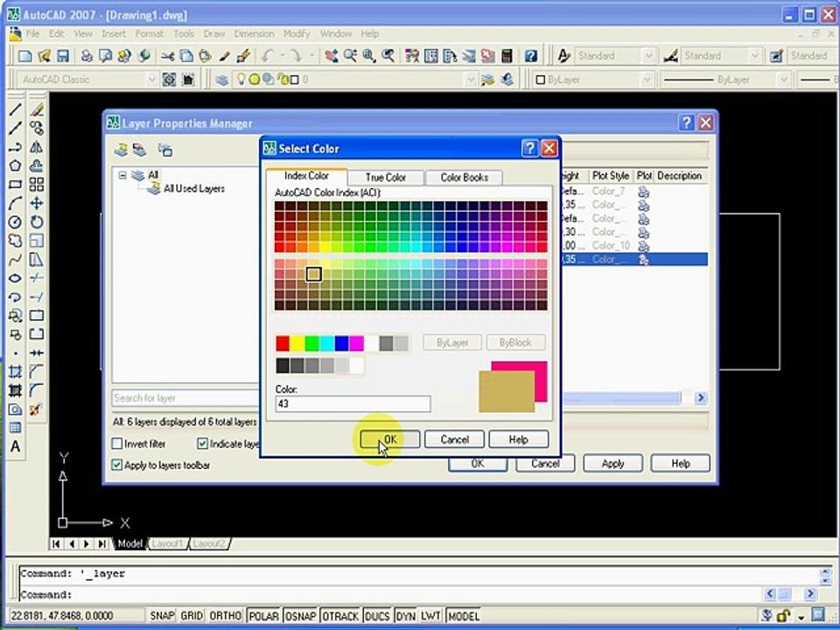Open the QuickCalc calculator icon
Viewport: 840px width, 630px height.
(507, 56)
